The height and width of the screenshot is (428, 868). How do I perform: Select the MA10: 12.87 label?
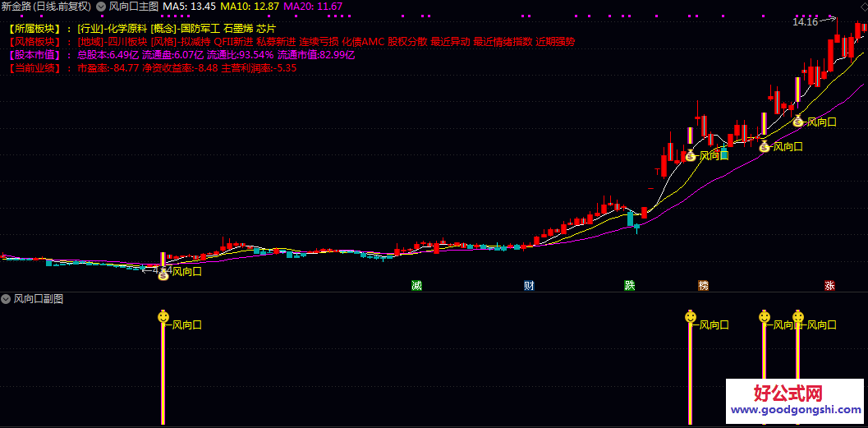(249, 7)
